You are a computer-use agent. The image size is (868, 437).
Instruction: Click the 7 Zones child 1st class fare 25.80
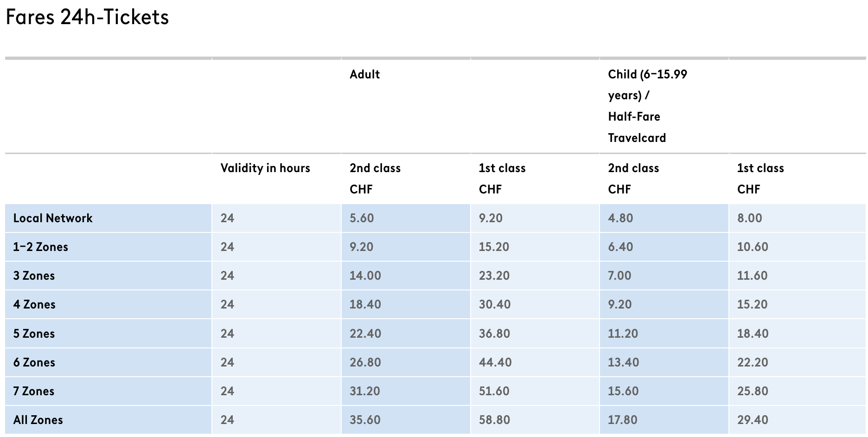[x=753, y=391]
